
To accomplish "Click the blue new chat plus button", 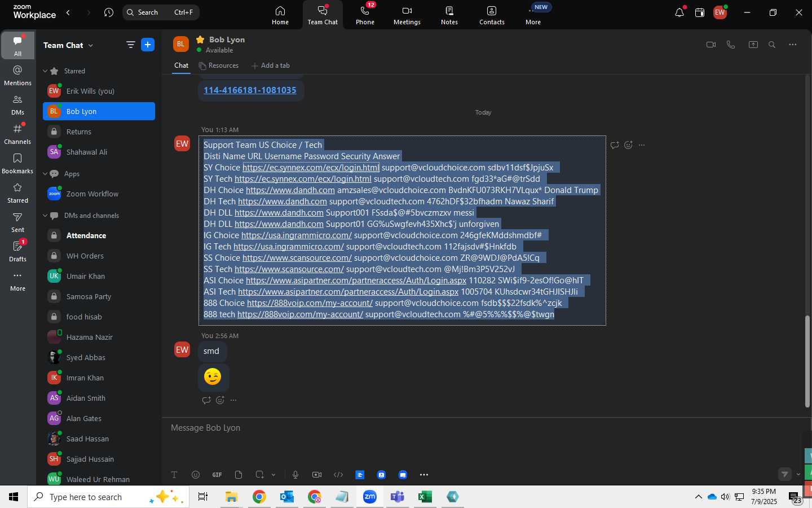I will point(148,45).
